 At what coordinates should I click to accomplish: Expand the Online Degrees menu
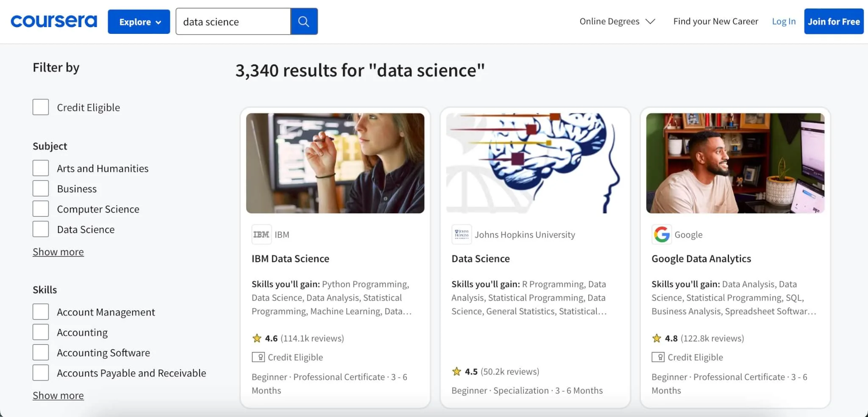coord(617,21)
